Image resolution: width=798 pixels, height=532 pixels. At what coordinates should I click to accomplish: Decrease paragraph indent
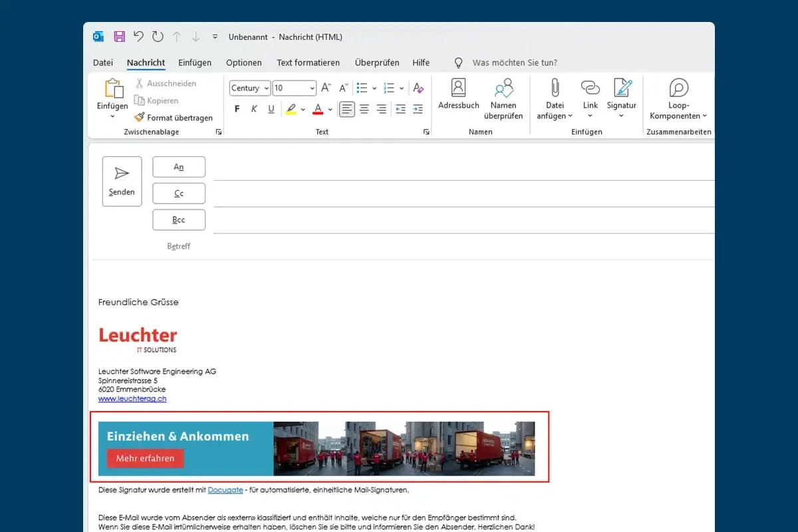point(400,109)
